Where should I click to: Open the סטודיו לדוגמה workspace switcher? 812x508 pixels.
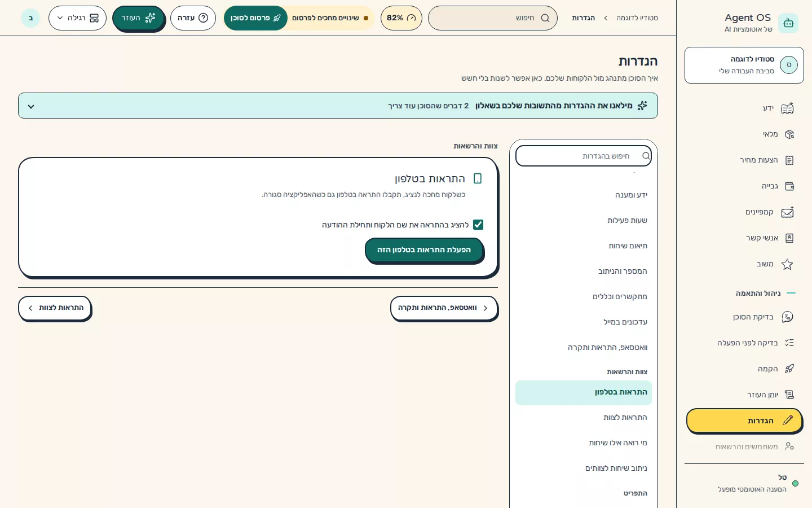744,65
